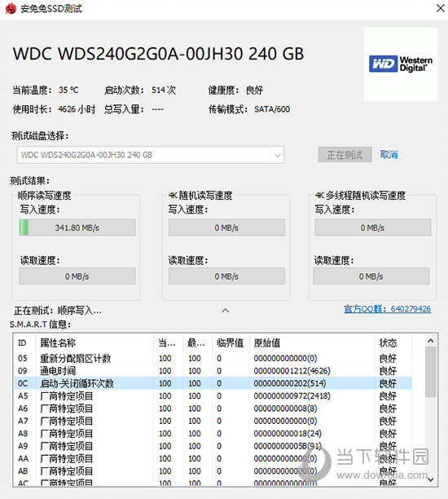The image size is (448, 499).
Task: Click the boot count value 514 次
Action: pos(164,90)
